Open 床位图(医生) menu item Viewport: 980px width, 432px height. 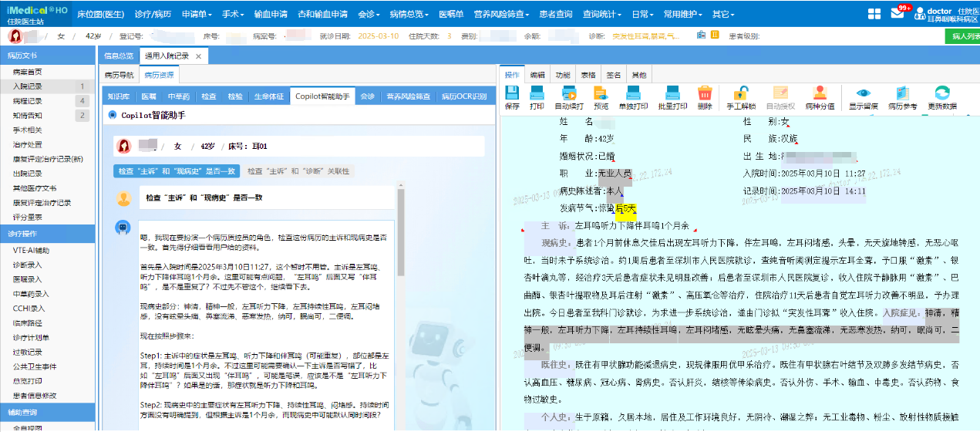click(x=100, y=14)
